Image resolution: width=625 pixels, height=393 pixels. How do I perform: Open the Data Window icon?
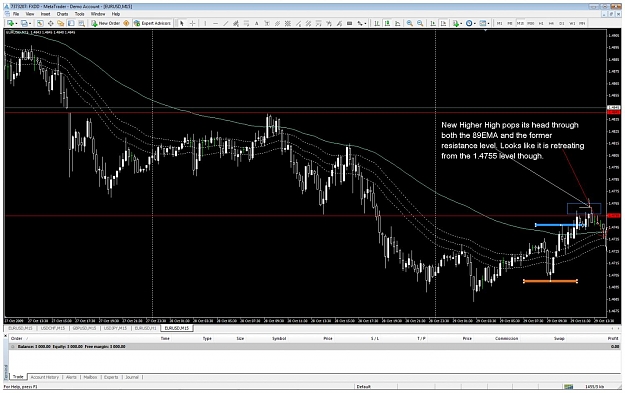coord(51,23)
